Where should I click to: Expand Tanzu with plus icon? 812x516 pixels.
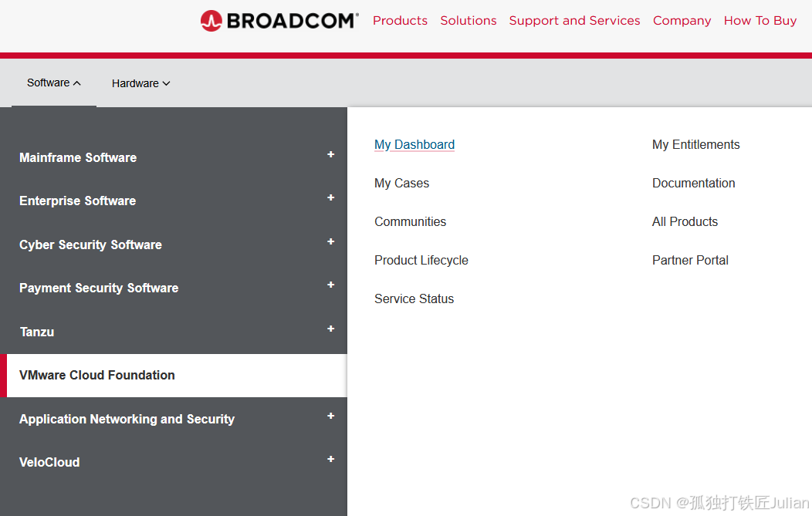click(x=330, y=329)
